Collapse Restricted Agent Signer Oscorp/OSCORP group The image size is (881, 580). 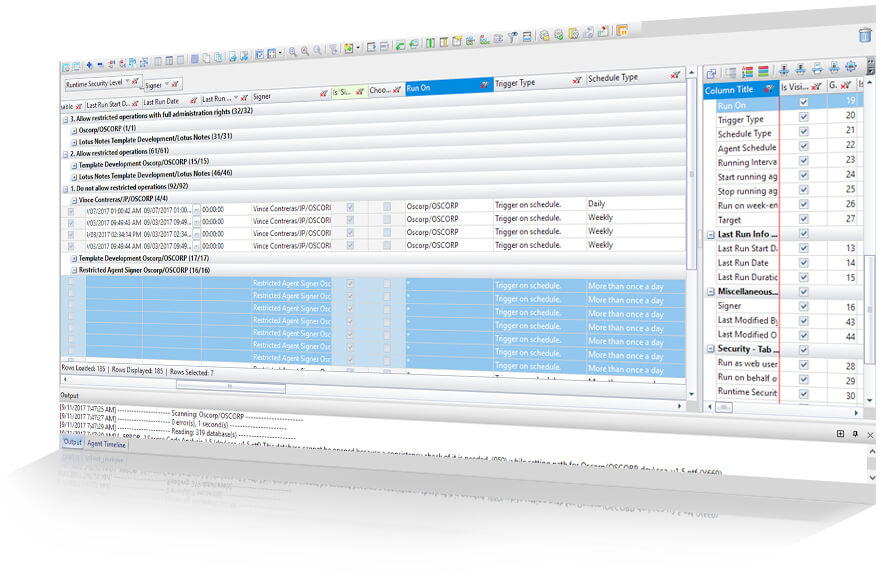[x=74, y=271]
